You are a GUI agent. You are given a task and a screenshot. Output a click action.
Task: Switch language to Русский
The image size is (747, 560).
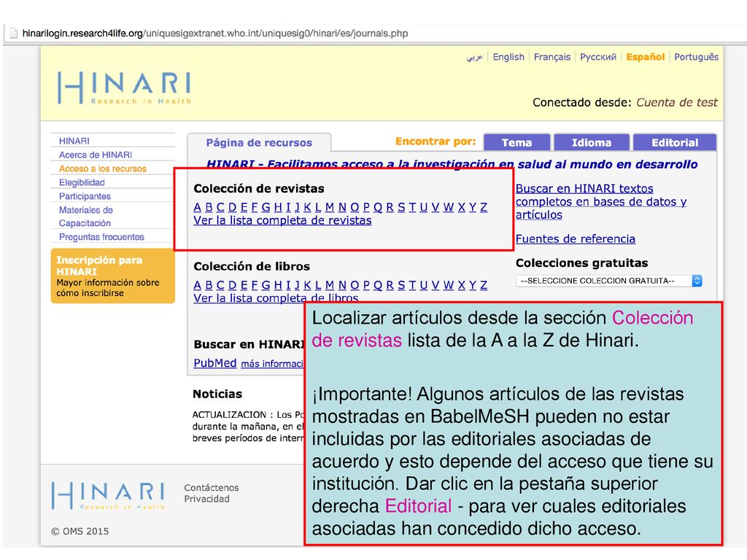tap(598, 57)
